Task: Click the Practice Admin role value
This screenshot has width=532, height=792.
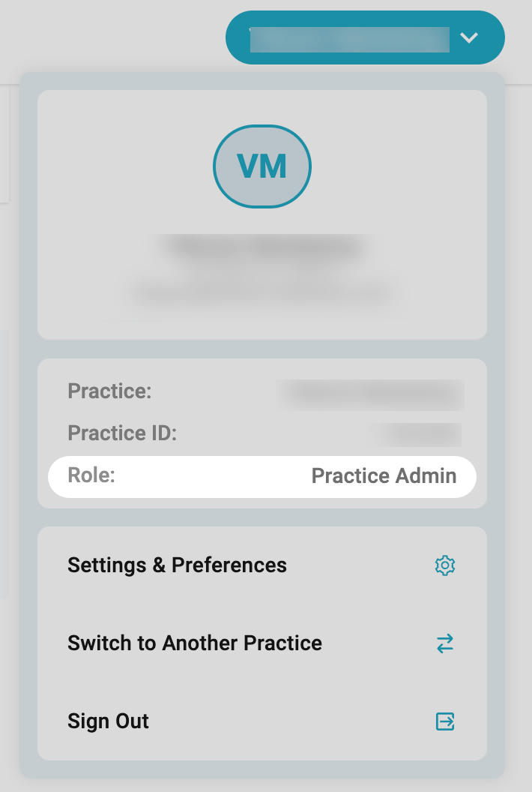Action: tap(384, 475)
